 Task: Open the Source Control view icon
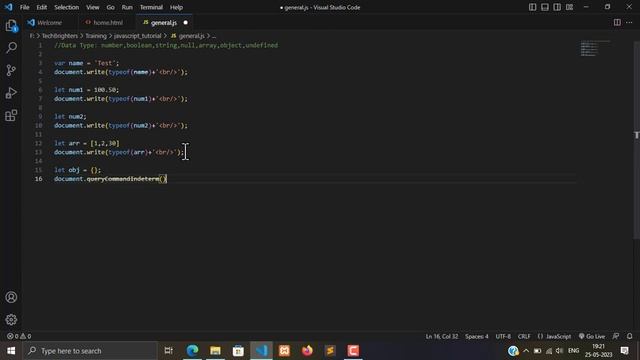(x=11, y=70)
